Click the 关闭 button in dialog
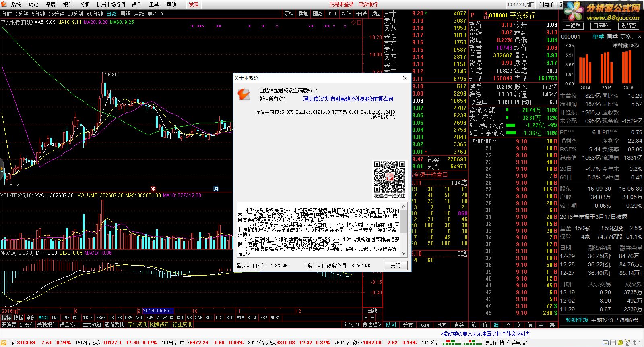The image size is (644, 347). (x=395, y=265)
